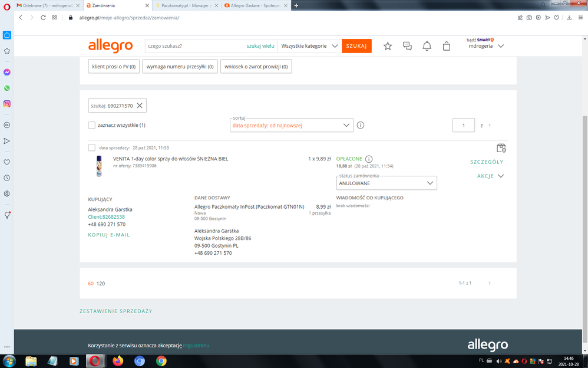Open the player icon in sidebar
Screen dimensions: 588x368
coord(6,125)
